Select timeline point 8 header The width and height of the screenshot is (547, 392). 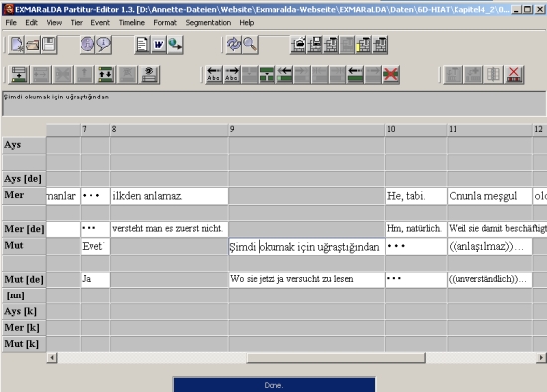[169, 130]
